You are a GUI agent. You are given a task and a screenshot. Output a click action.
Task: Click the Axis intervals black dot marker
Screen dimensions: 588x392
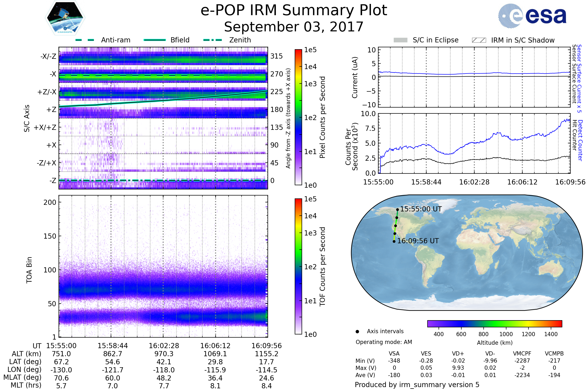(357, 331)
